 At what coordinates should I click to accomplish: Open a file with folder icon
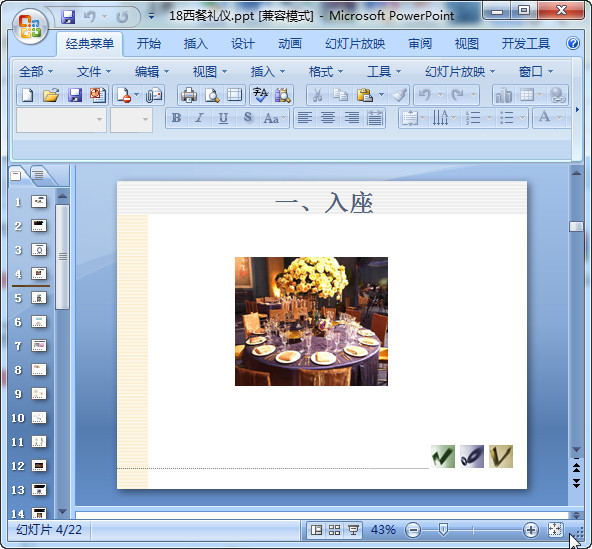click(51, 95)
